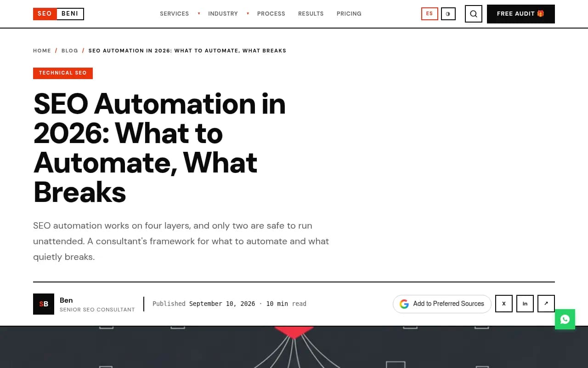Click the article hero image
This screenshot has width=588, height=368.
point(294,347)
